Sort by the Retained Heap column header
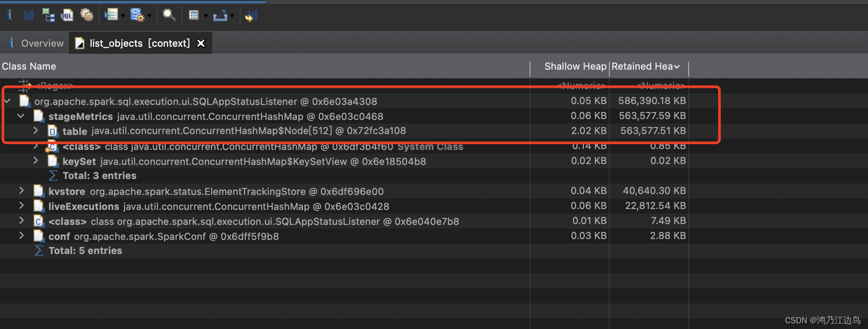The width and height of the screenshot is (868, 329). 645,67
